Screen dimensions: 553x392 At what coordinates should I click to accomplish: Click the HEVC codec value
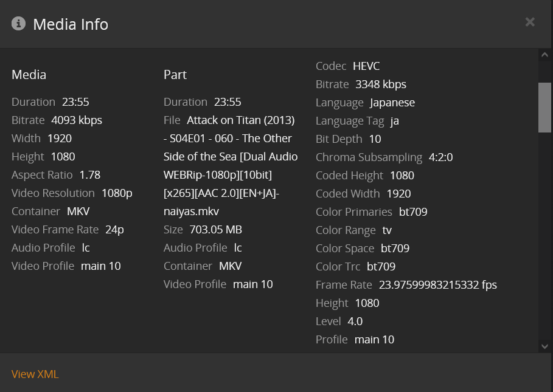coord(366,66)
